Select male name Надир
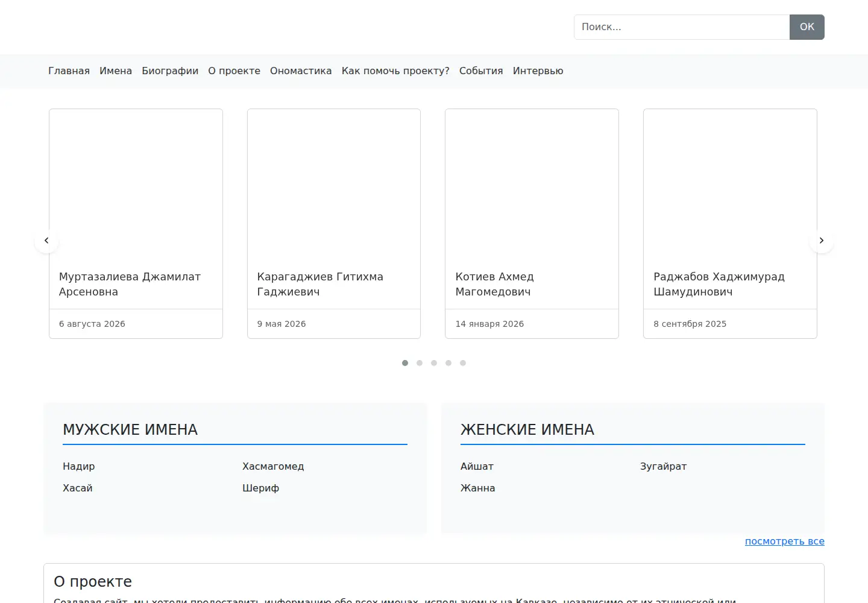868x603 pixels. pyautogui.click(x=79, y=466)
